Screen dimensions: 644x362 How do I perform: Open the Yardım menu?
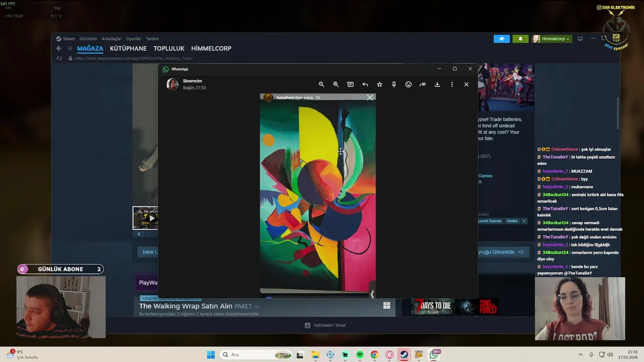(x=152, y=39)
